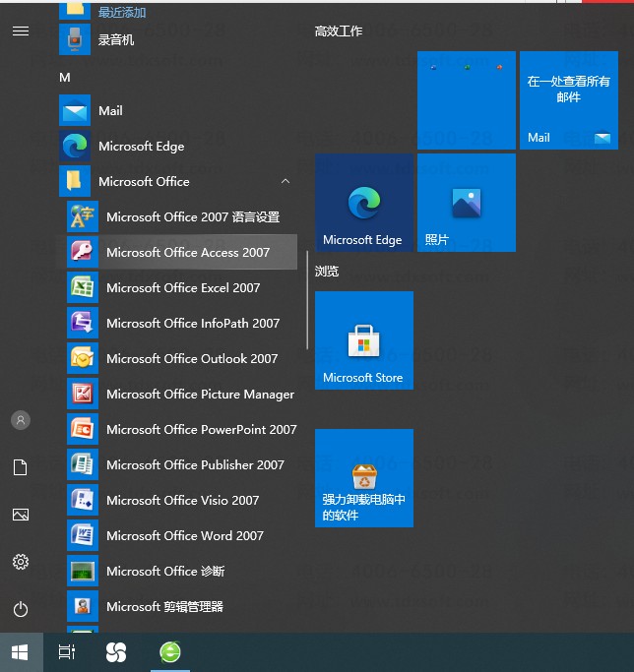634x672 pixels.
Task: Select Mail in the app list
Action: (x=110, y=111)
